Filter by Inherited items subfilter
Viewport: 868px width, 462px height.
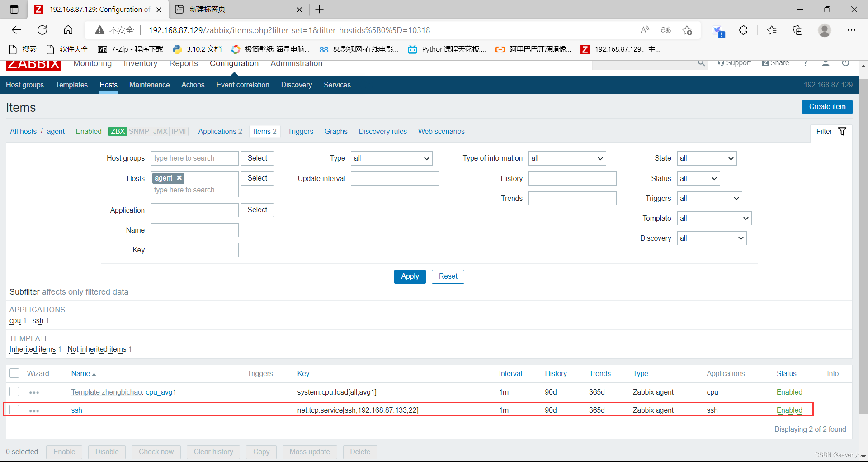point(33,349)
